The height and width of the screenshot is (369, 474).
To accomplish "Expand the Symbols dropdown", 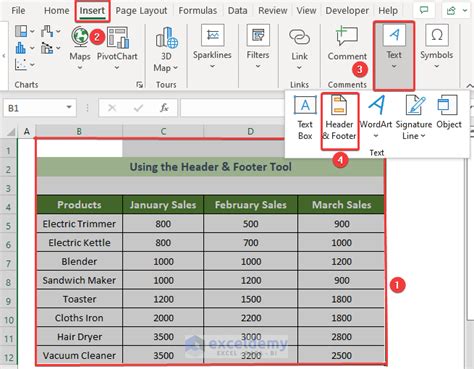I will point(436,66).
